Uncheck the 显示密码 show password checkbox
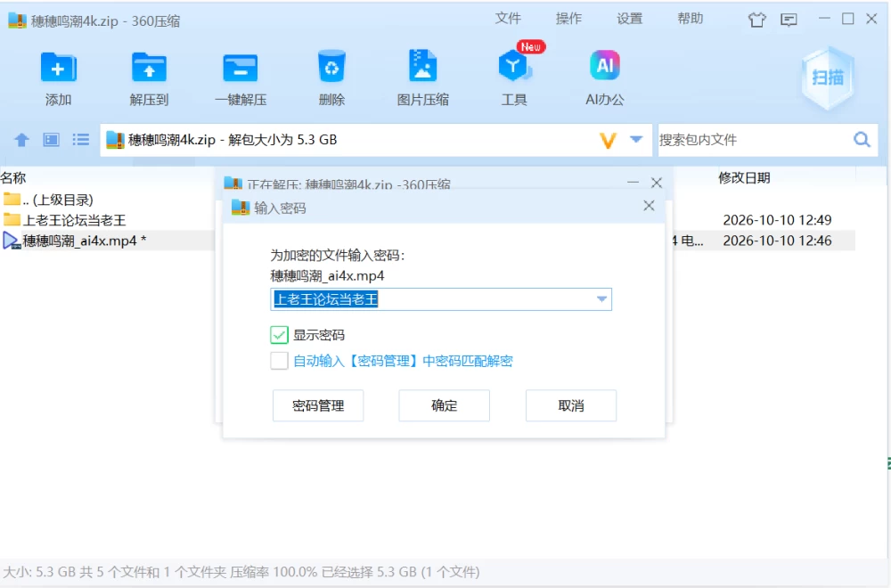Image resolution: width=891 pixels, height=588 pixels. [x=279, y=335]
